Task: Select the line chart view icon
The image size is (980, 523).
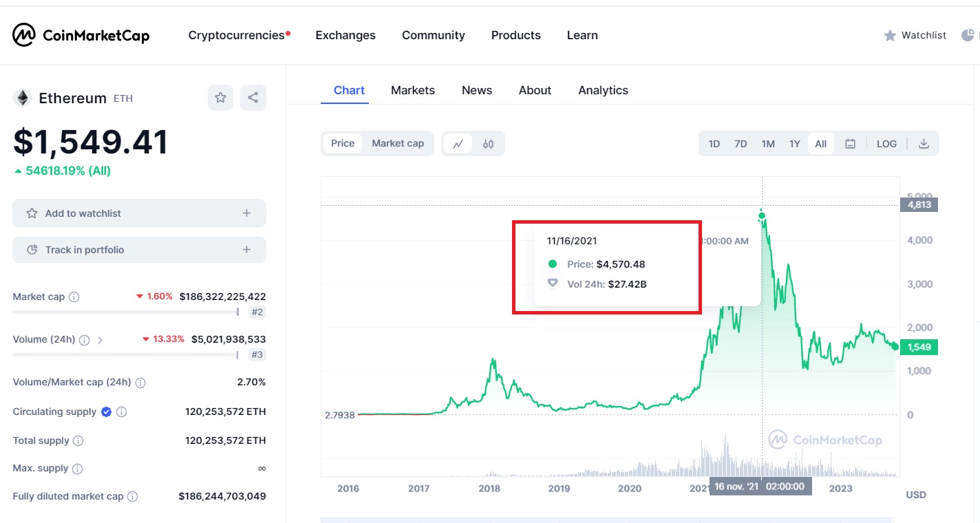Action: (458, 144)
